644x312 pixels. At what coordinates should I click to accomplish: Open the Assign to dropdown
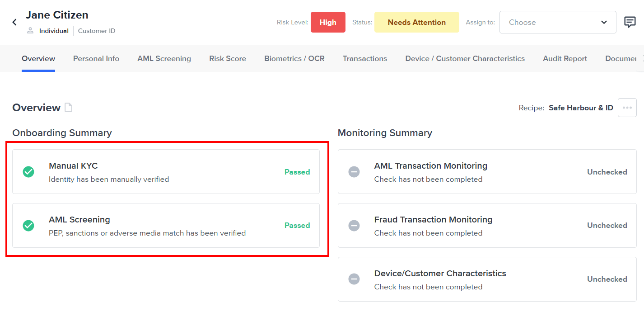click(x=557, y=22)
